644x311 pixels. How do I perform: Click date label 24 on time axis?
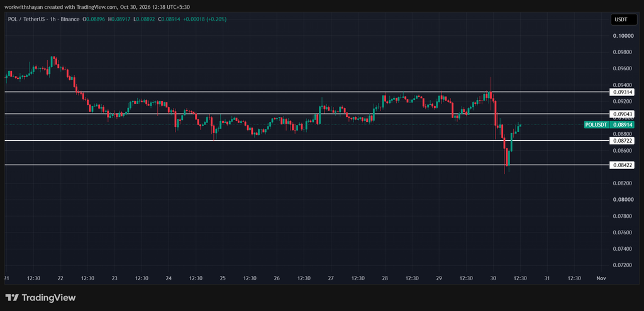click(x=169, y=278)
